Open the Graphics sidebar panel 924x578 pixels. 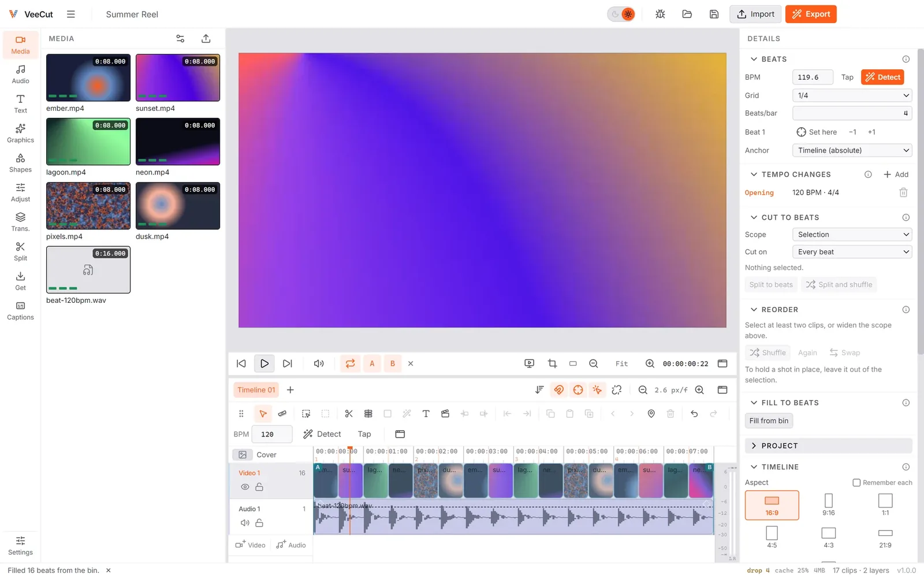coord(20,134)
